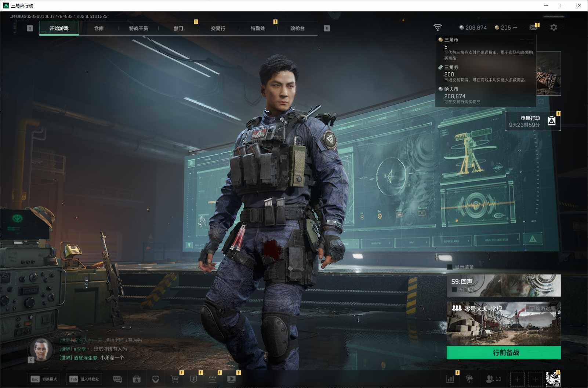Open the shopping cart store
Screen dimensions: 588x388
pyautogui.click(x=175, y=379)
